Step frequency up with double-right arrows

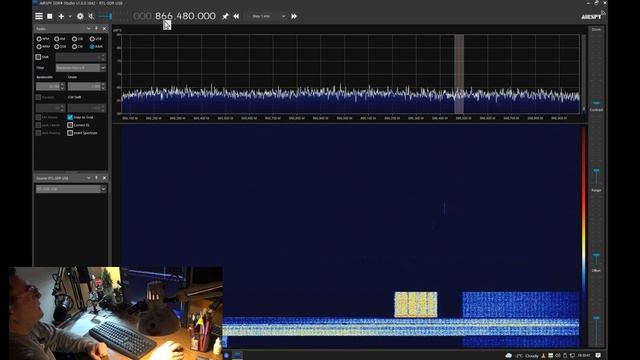point(294,16)
